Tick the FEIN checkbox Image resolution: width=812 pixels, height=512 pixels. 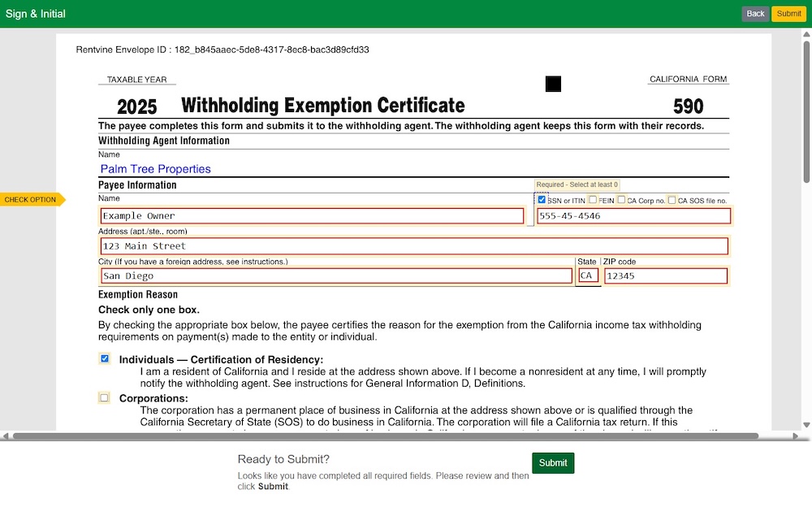pos(593,199)
